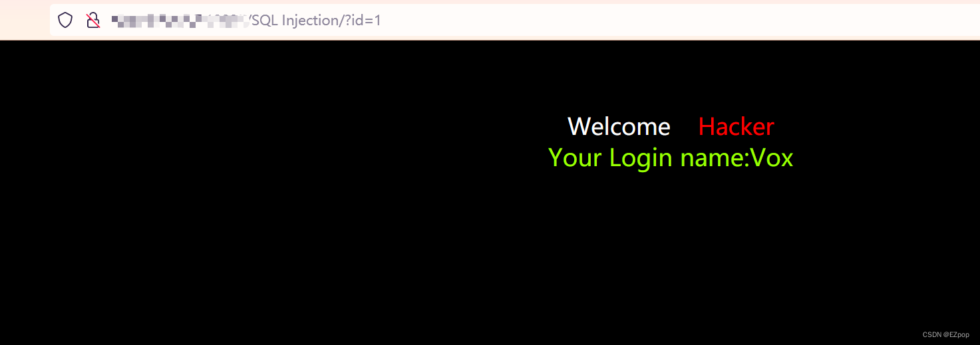Viewport: 980px width, 345px height.
Task: Click 'Injection' in the URL path
Action: pos(311,21)
